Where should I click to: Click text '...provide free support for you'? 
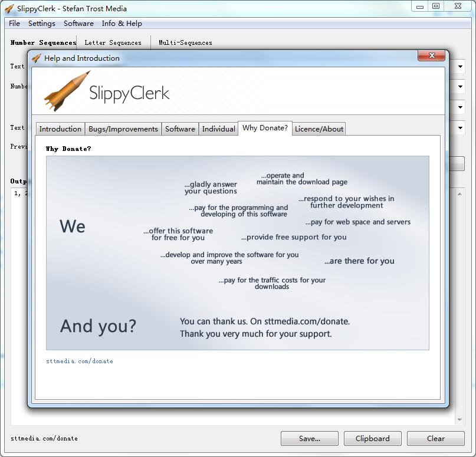click(x=294, y=237)
